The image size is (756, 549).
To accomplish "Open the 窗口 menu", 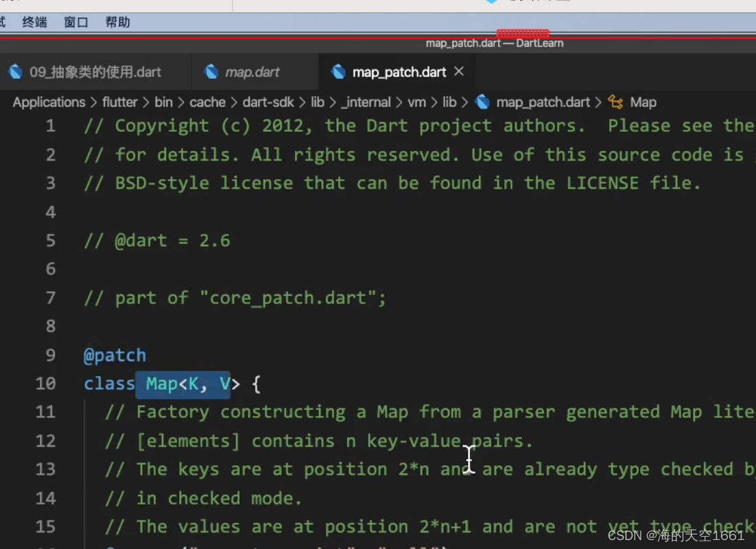I will tap(75, 21).
